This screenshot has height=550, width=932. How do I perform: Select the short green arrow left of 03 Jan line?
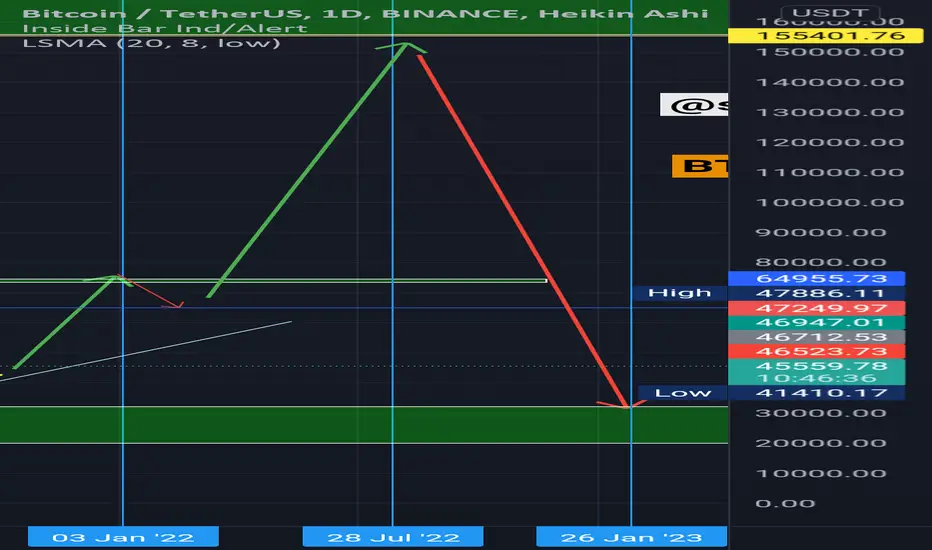pos(65,322)
